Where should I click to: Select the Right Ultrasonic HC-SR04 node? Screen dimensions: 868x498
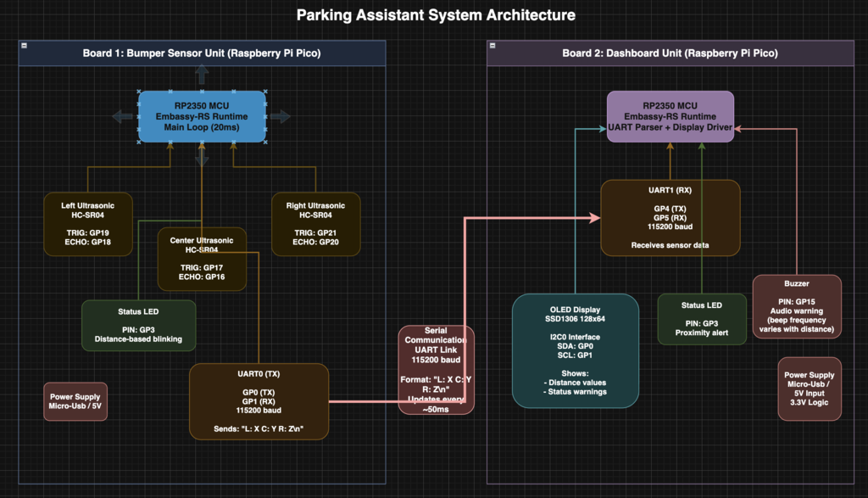click(315, 224)
